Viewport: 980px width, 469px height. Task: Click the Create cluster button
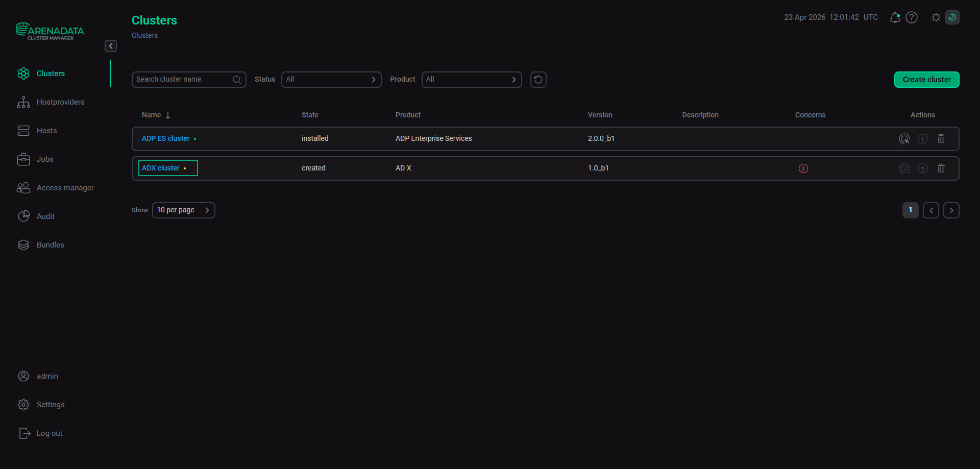point(926,80)
